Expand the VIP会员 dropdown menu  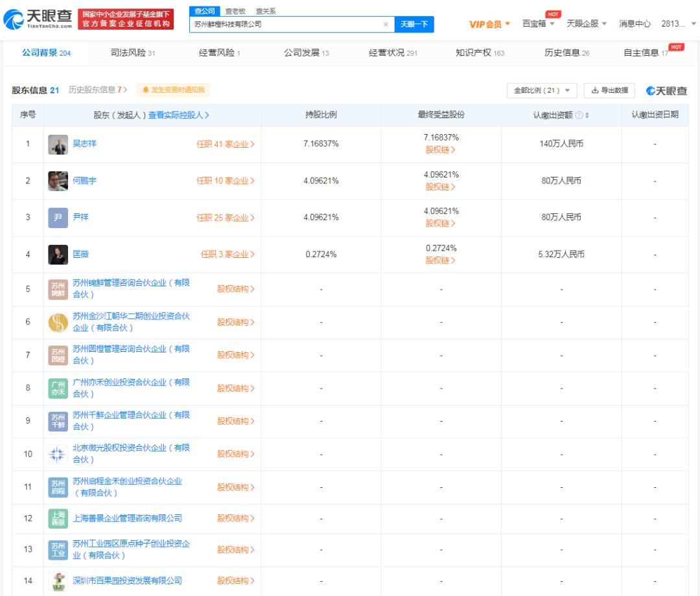click(x=489, y=24)
